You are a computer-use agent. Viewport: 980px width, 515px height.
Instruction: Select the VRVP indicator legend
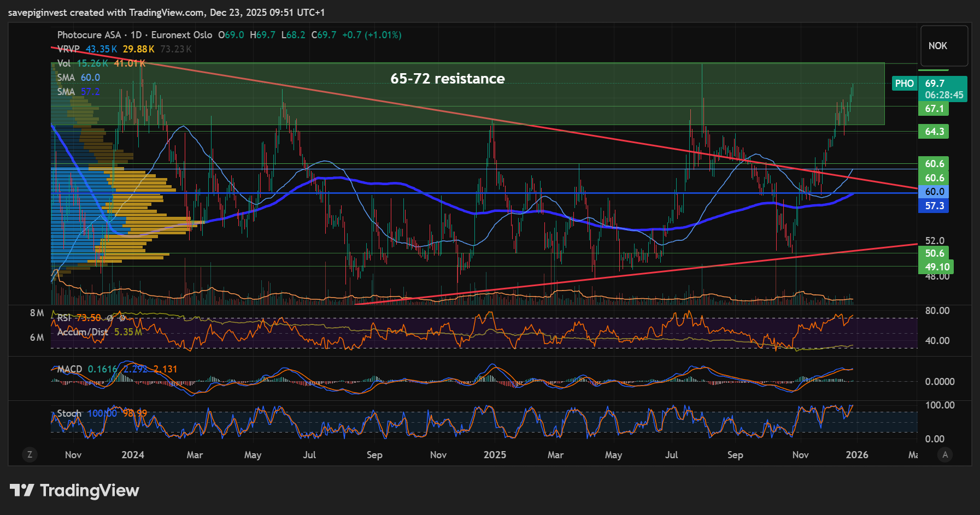coord(68,49)
